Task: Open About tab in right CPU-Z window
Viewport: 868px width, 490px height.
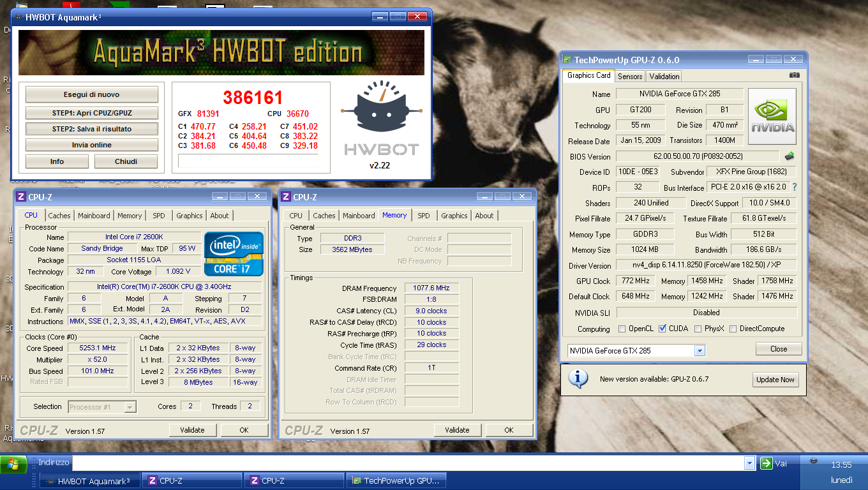Action: pyautogui.click(x=484, y=216)
